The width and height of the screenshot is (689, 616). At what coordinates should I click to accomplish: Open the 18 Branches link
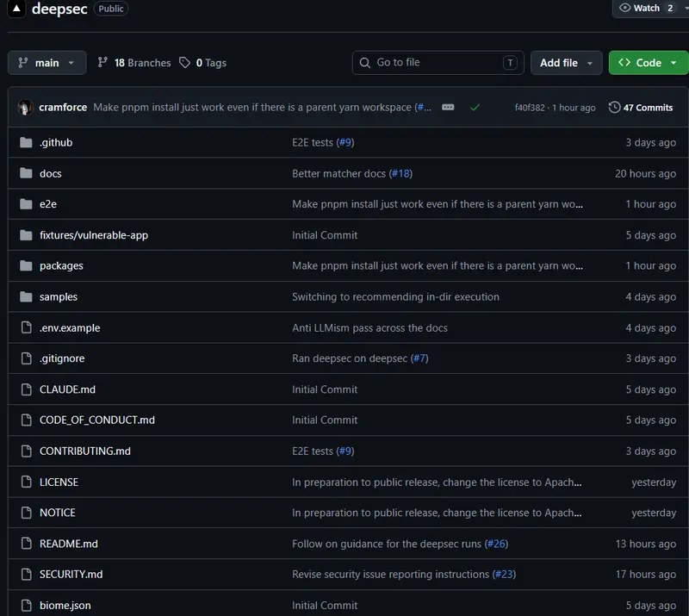coord(142,63)
